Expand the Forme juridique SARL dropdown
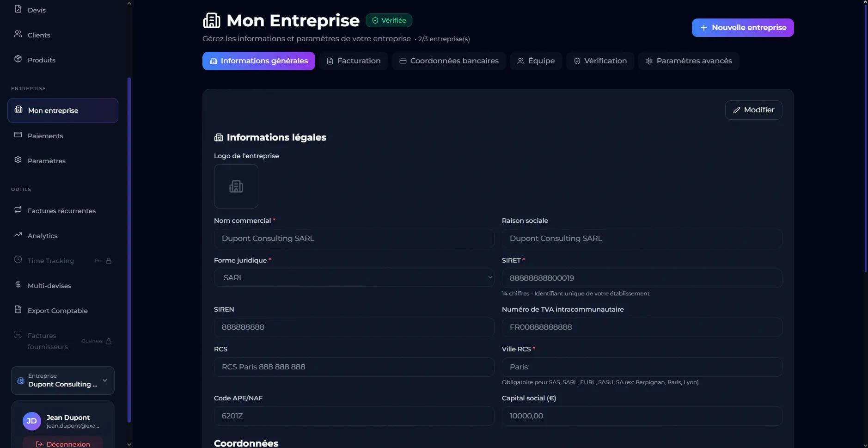Viewport: 868px width, 448px height. 354,277
